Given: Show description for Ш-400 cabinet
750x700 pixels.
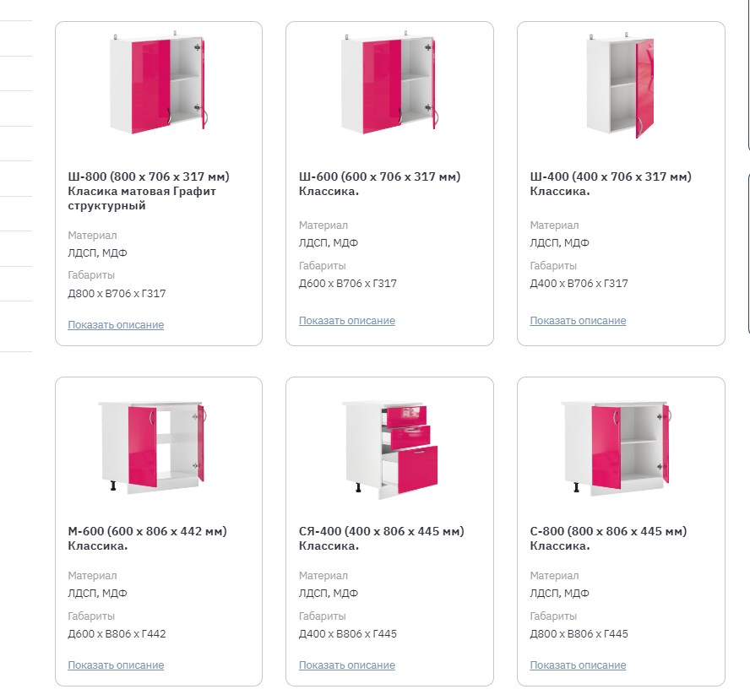Looking at the screenshot, I should [579, 321].
